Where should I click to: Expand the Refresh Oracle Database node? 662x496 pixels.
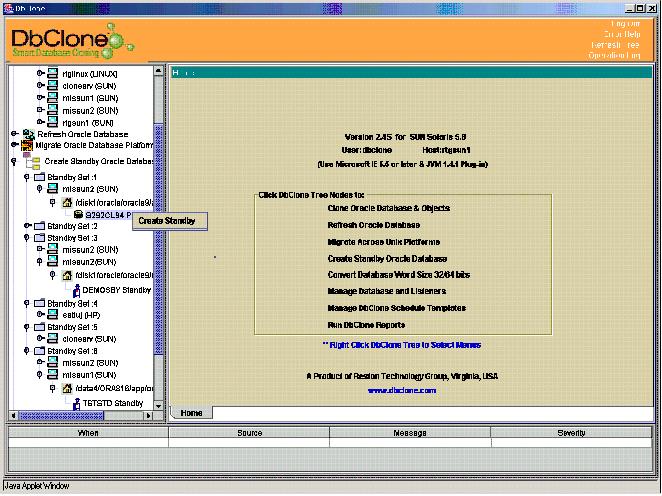[15, 134]
